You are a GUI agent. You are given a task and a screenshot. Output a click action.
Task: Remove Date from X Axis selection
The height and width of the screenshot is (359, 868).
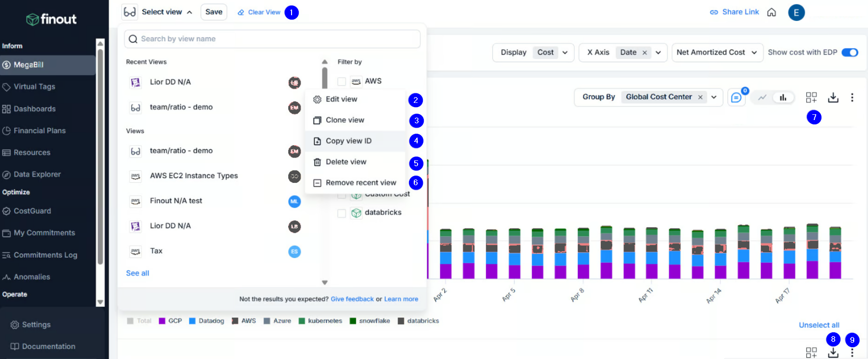pos(644,53)
